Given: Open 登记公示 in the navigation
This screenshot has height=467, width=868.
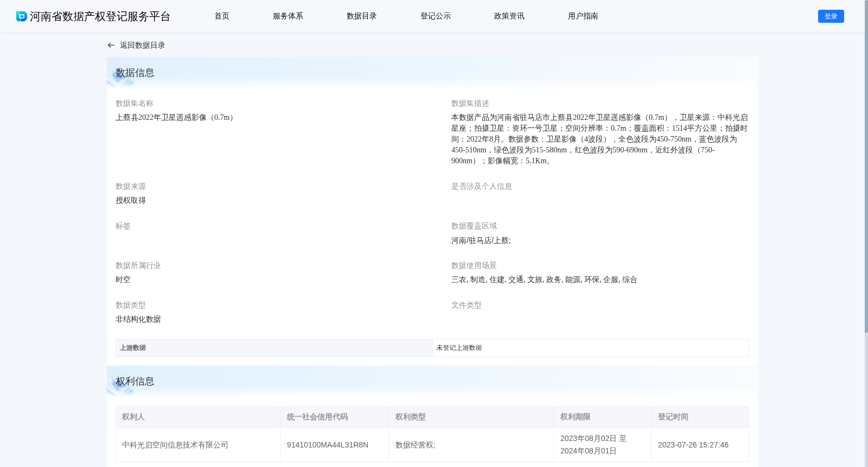Looking at the screenshot, I should pos(436,16).
